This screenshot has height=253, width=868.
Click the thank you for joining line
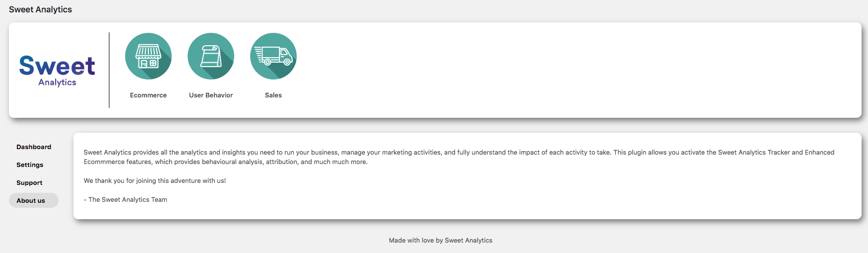155,180
